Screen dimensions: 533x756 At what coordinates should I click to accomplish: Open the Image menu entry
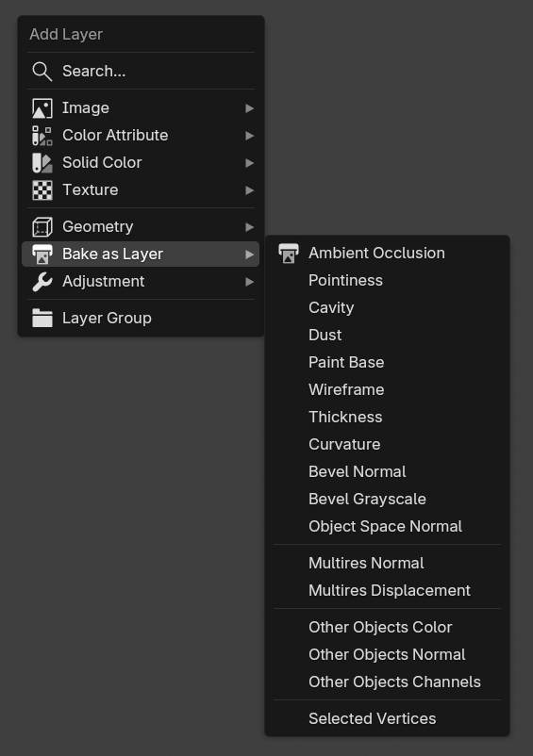click(141, 108)
